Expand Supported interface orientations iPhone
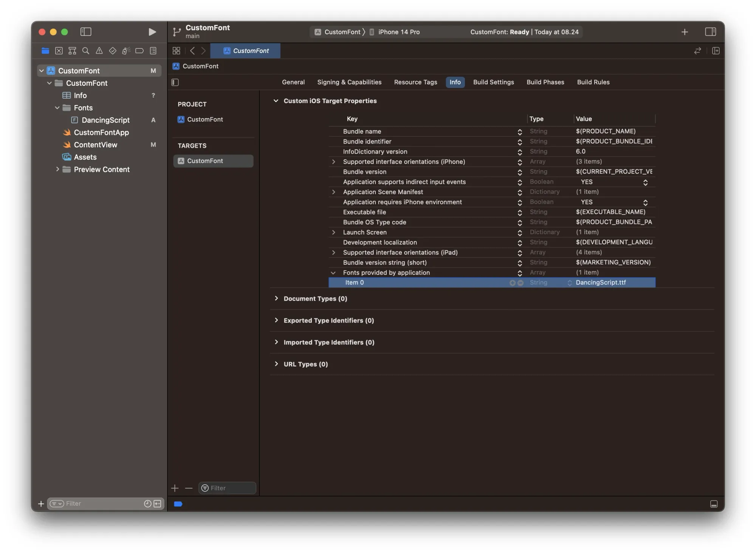756x553 pixels. pos(332,161)
